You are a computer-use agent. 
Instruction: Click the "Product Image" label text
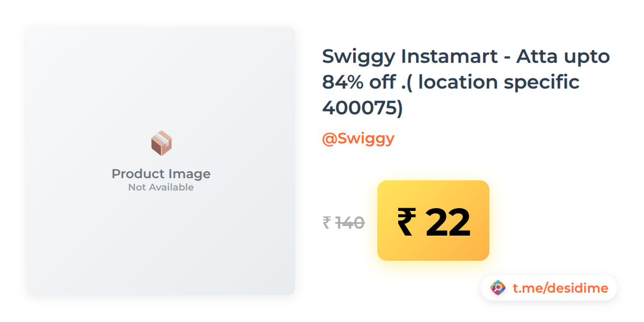pos(161,174)
